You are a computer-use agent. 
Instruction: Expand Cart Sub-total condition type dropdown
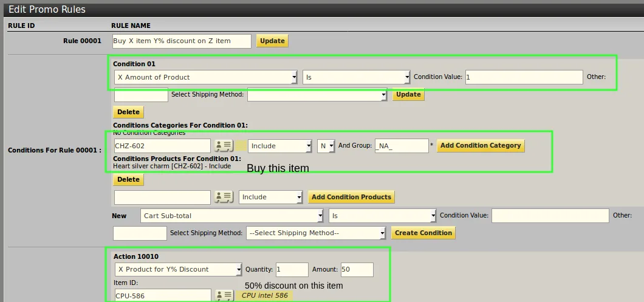pyautogui.click(x=231, y=216)
